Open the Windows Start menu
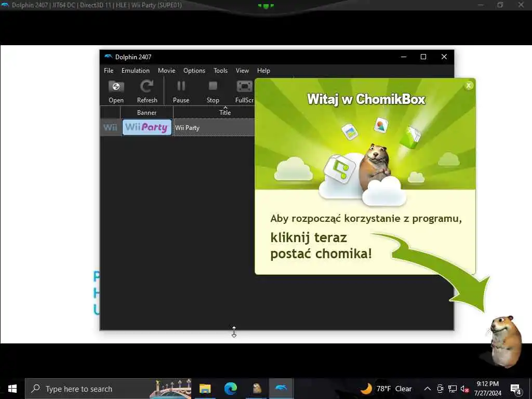Image resolution: width=532 pixels, height=399 pixels. (12, 389)
